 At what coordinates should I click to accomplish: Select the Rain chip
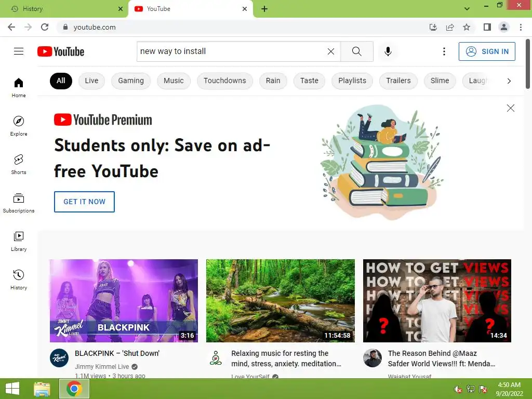click(x=273, y=81)
